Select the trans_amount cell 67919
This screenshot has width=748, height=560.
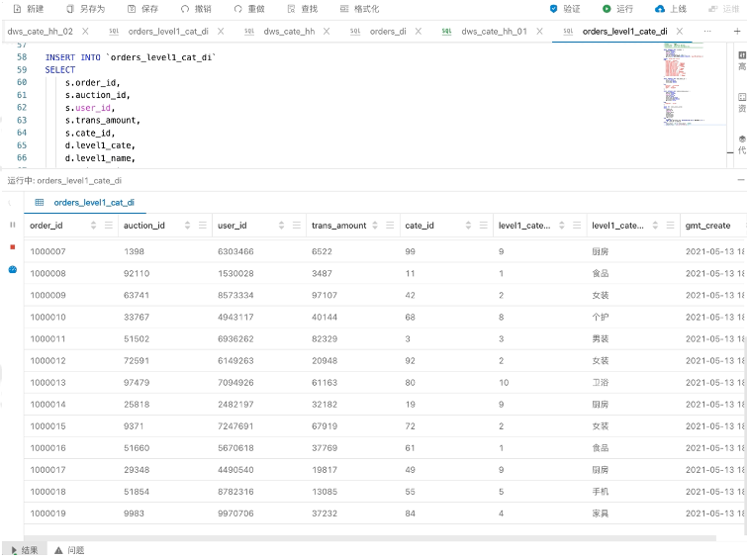325,426
